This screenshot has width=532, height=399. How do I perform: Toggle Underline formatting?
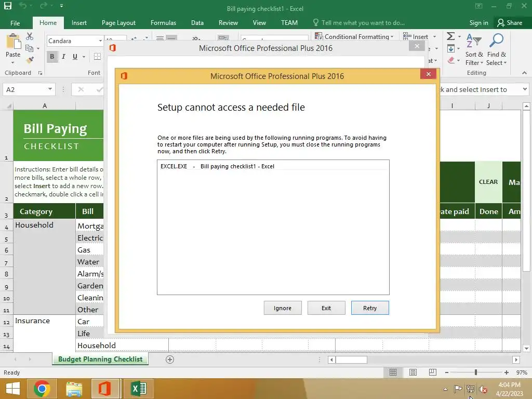[x=75, y=57]
